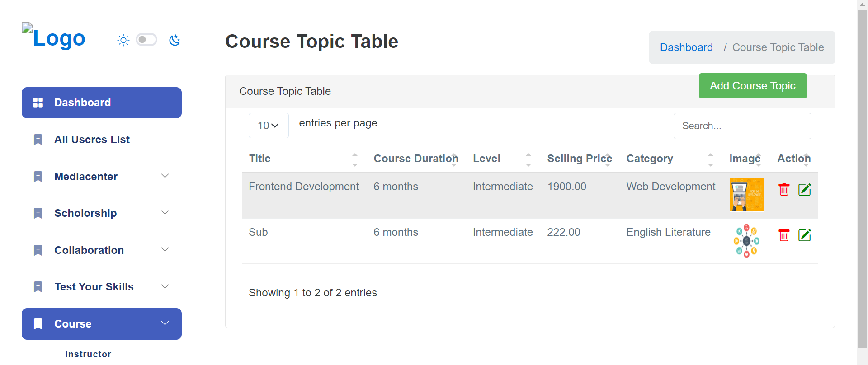
Task: Open the entries per page dropdown
Action: 269,126
